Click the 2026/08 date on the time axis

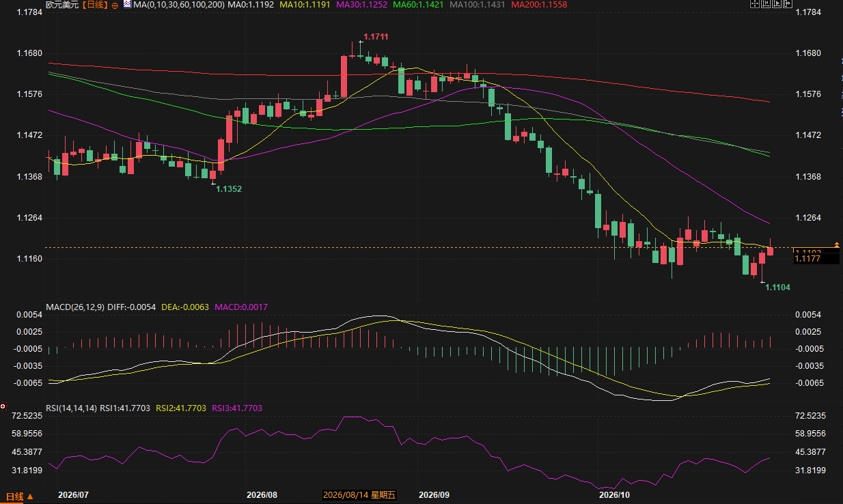[262, 495]
